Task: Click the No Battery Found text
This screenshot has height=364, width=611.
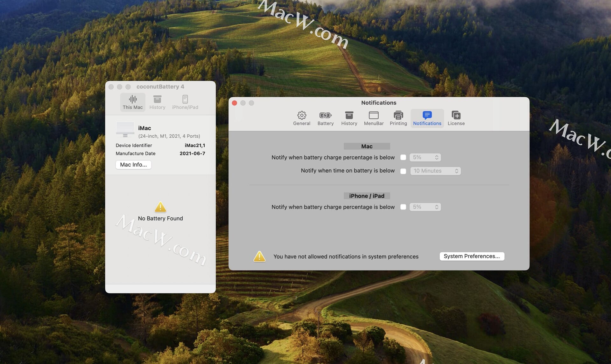Action: pyautogui.click(x=160, y=218)
